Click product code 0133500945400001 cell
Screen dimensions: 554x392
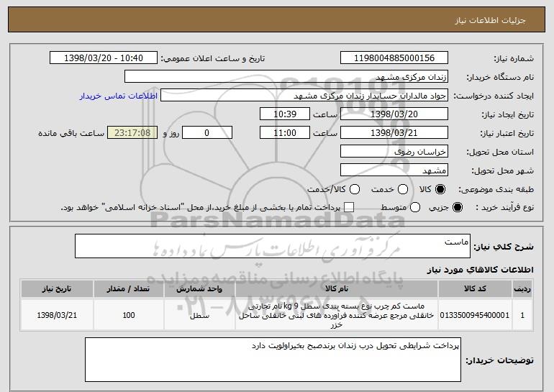click(475, 315)
